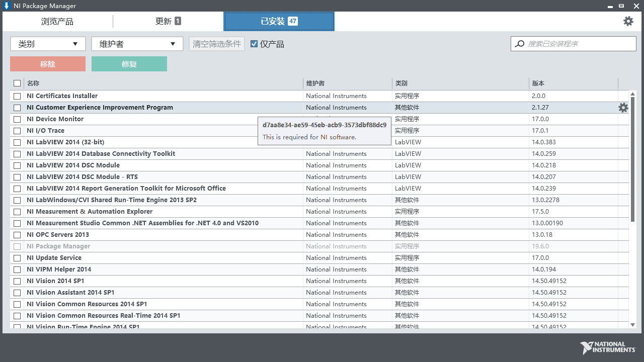Viewport: 644px width, 362px height.
Task: Uncheck the 仅产品 checkbox
Action: click(x=254, y=44)
